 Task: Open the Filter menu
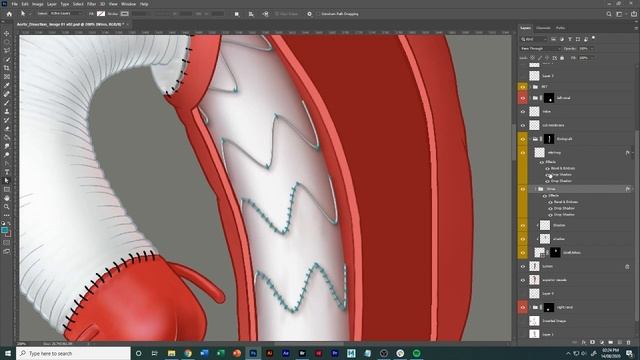[x=91, y=4]
